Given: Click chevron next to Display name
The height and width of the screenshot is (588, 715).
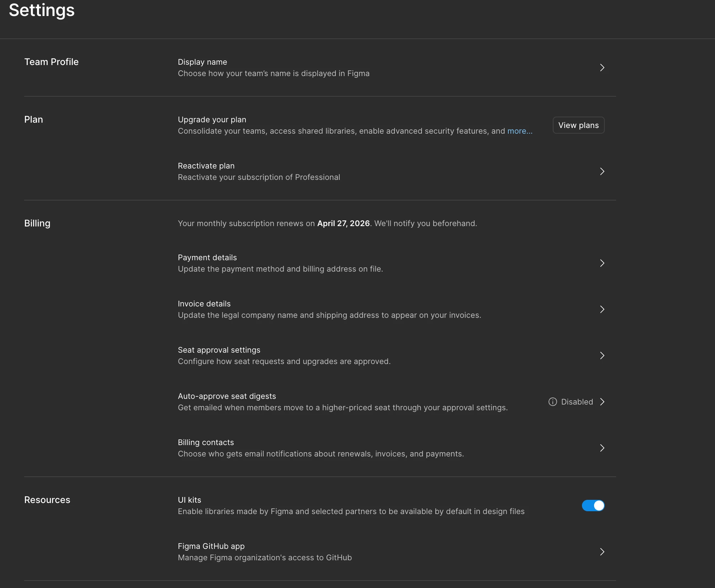Looking at the screenshot, I should click(602, 68).
